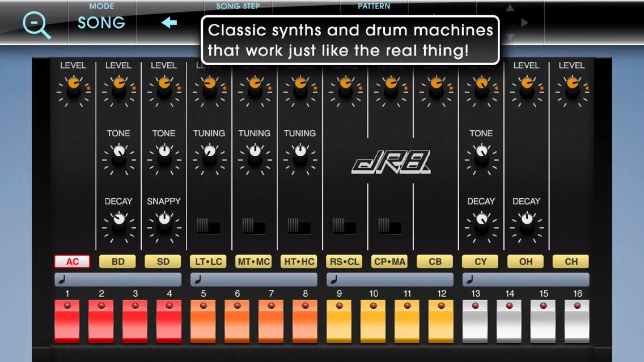Toggle step 5 orange pad
Screen dimensions: 644x362
203,321
